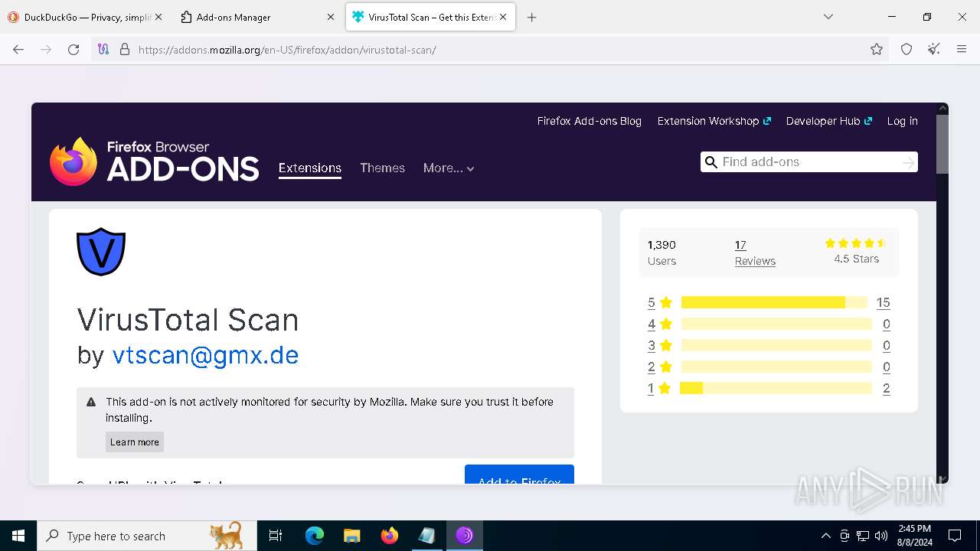Open a new browser tab

point(531,17)
